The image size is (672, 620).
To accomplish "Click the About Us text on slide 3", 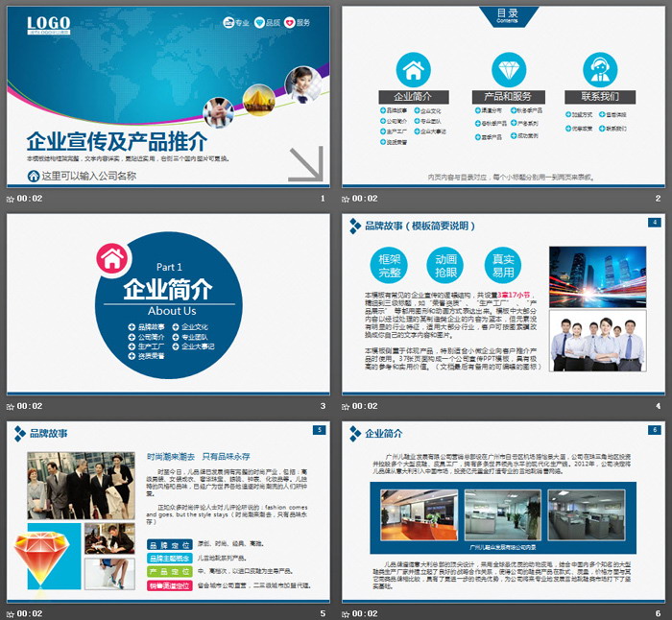I will coord(172,311).
